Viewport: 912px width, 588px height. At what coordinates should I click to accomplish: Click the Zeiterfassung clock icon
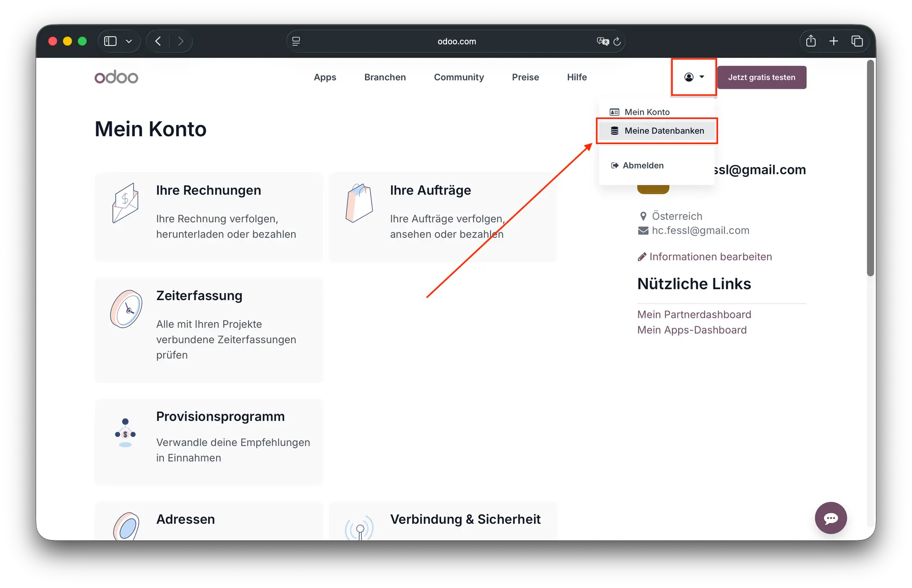click(x=126, y=309)
